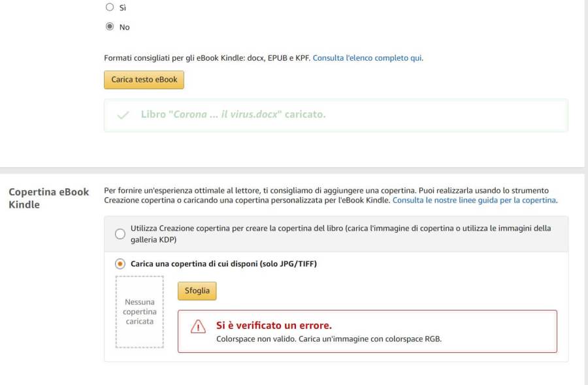588x385 pixels.
Task: Select 'Carica una copertina di cui disponi' radio
Action: [x=120, y=264]
